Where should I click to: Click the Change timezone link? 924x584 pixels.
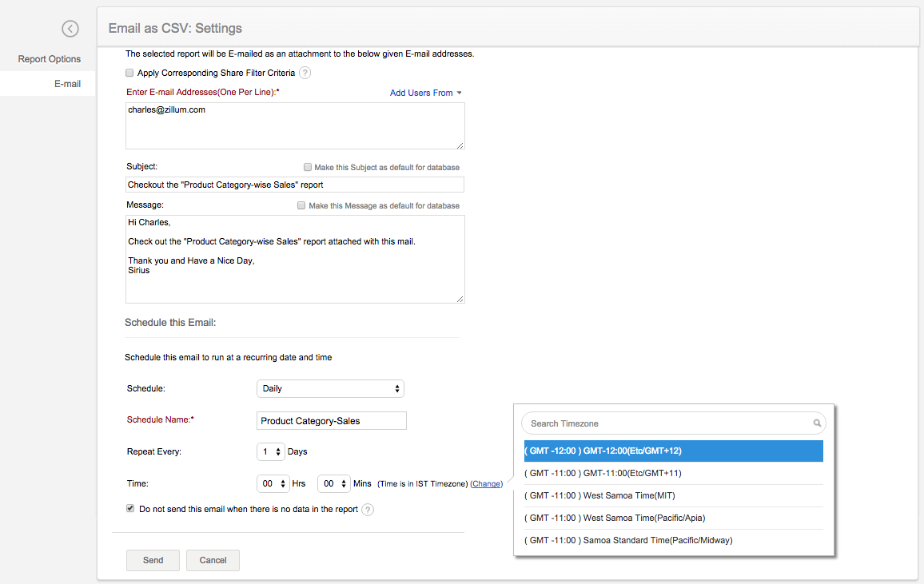(487, 483)
